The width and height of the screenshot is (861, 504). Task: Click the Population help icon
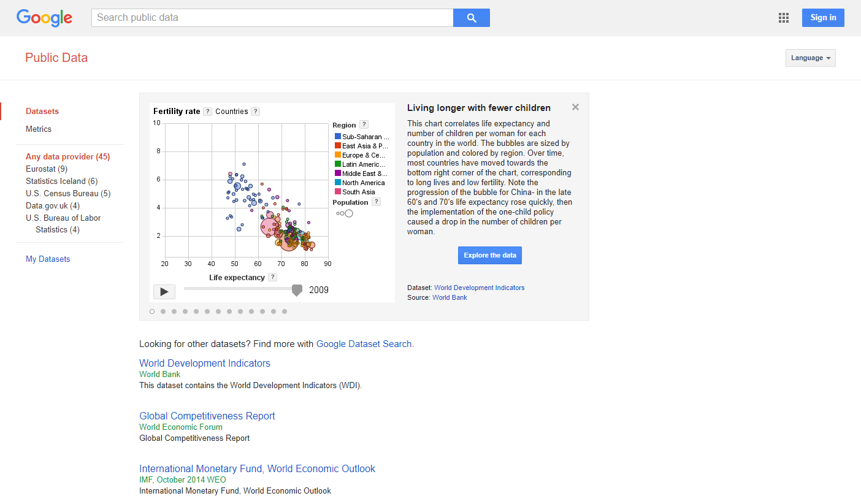pyautogui.click(x=376, y=201)
